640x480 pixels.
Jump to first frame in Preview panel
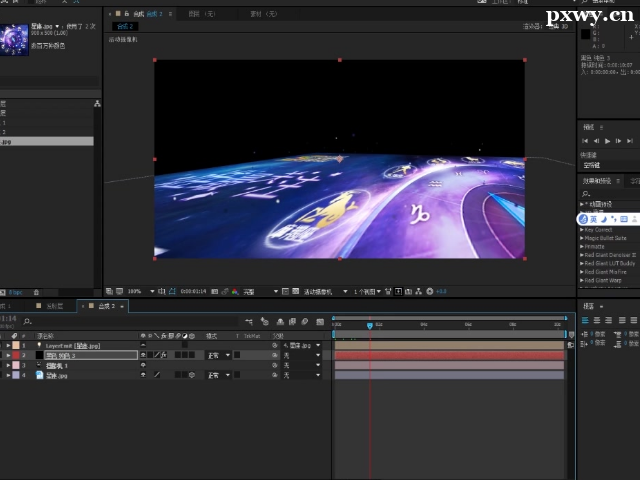(585, 141)
